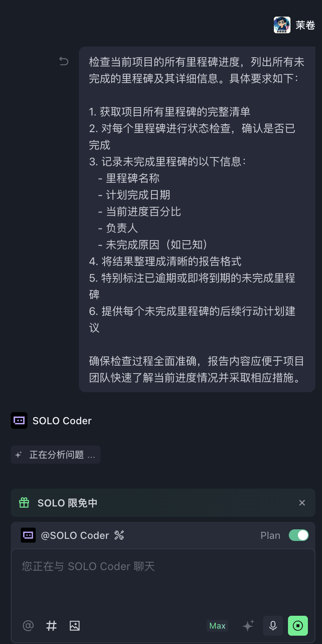
Task: Click the # context reference icon
Action: pos(51,626)
